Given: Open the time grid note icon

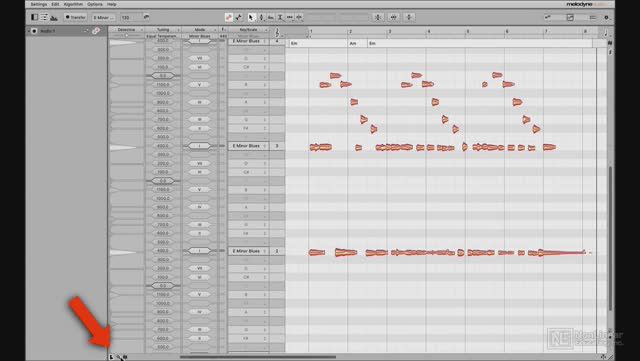Looking at the screenshot, I should (606, 33).
